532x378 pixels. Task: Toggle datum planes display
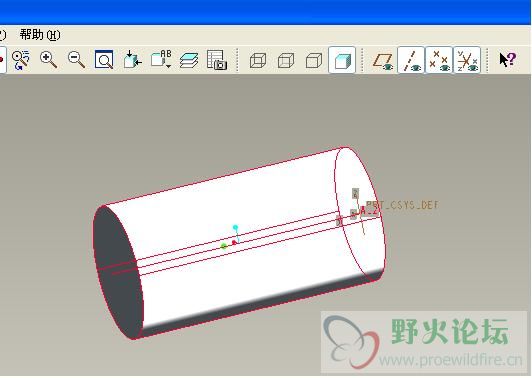pos(383,61)
